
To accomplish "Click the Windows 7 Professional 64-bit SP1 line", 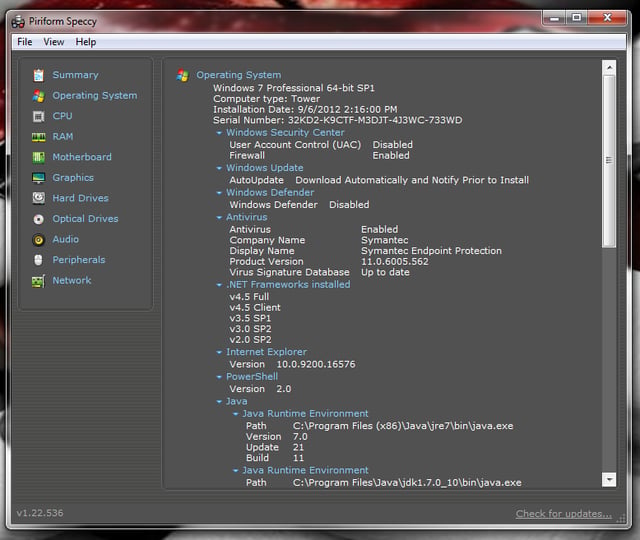I will pos(294,88).
